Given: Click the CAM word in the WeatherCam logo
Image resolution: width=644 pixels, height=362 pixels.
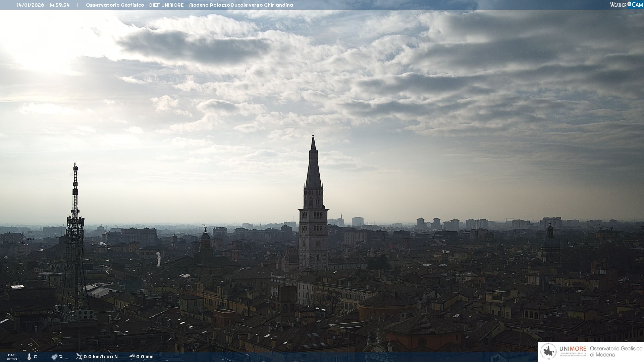Looking at the screenshot, I should (637, 5).
